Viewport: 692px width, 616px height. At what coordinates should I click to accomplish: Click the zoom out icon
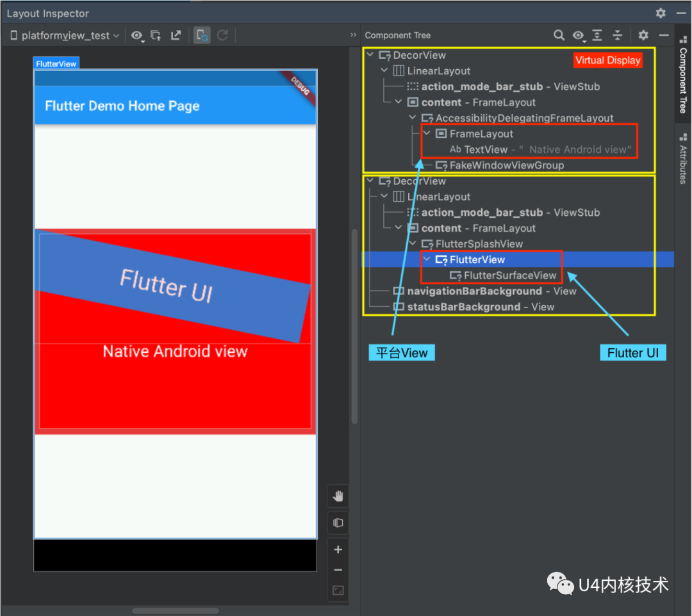point(338,569)
